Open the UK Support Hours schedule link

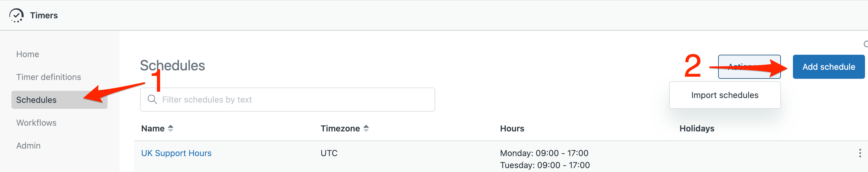176,153
